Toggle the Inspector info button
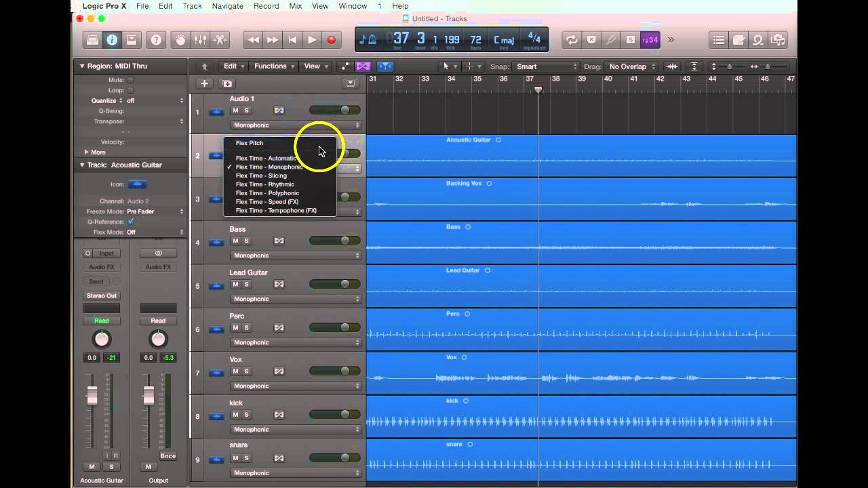This screenshot has width=868, height=488. click(x=112, y=40)
